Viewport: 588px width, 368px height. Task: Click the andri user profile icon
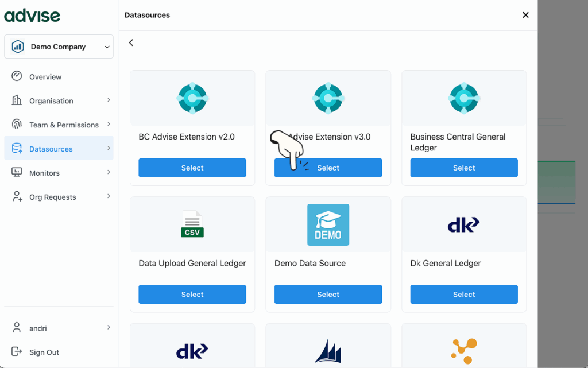point(17,328)
